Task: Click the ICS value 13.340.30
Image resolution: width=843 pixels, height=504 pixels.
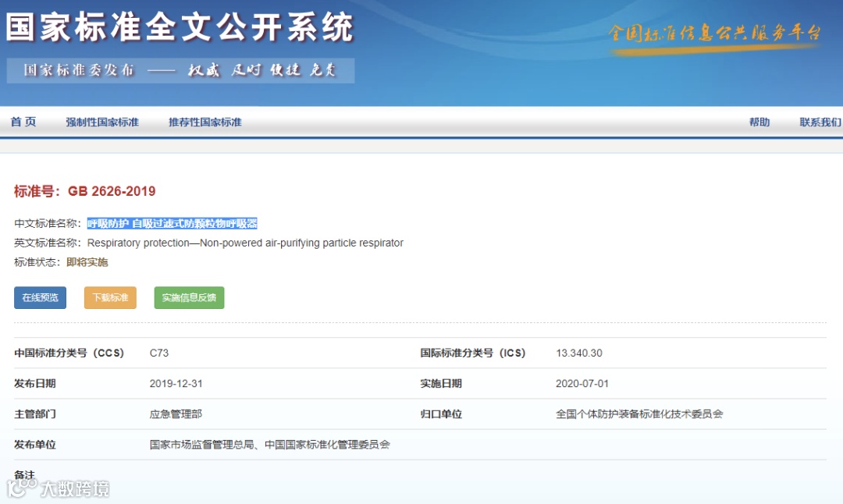Action: pos(579,353)
